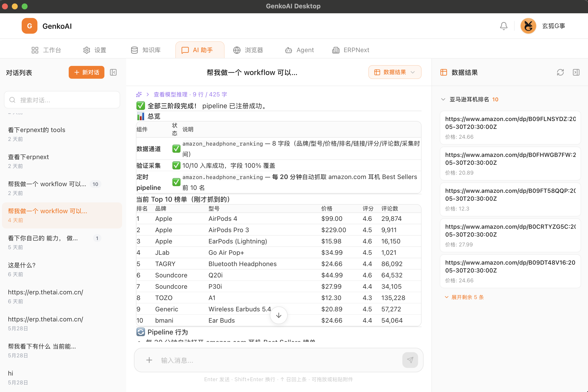Image resolution: width=588 pixels, height=392 pixels.
Task: Open the 数据结果 dropdown button
Action: pyautogui.click(x=395, y=72)
